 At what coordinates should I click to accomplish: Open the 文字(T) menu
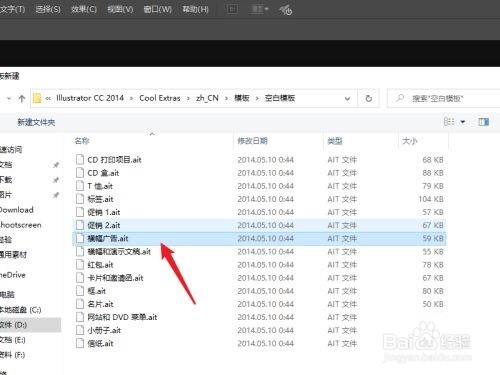coord(12,9)
